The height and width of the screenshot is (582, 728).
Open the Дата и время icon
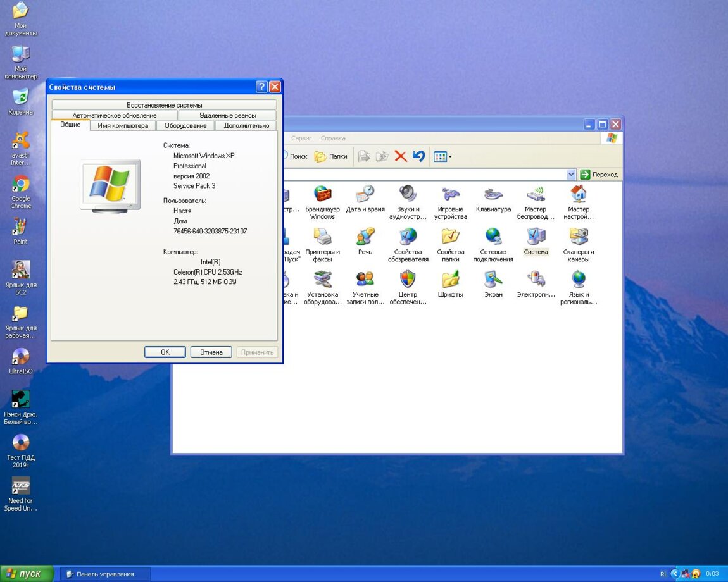pos(365,195)
